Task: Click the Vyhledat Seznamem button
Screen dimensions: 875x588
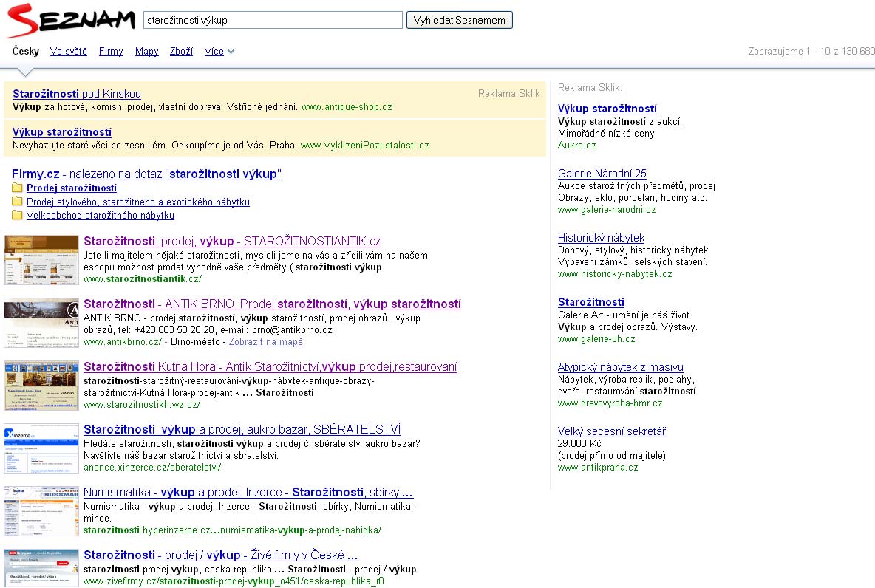Action: click(459, 20)
